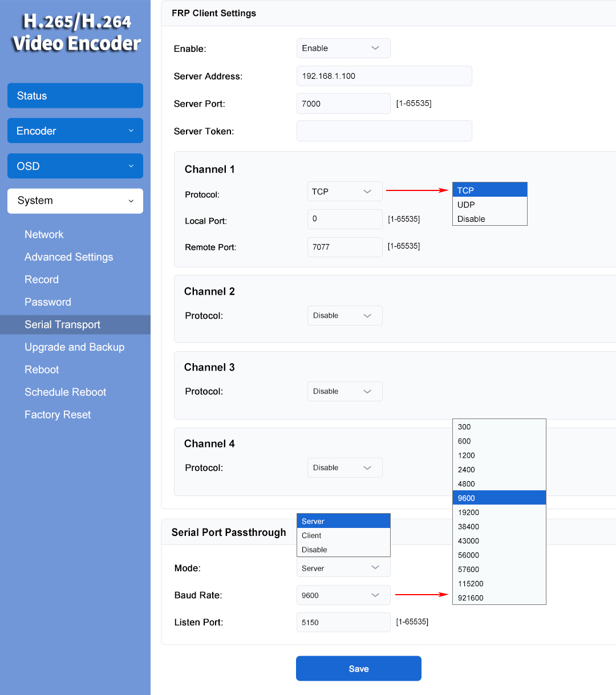616x695 pixels.
Task: Open the FRP Enable dropdown
Action: click(343, 48)
